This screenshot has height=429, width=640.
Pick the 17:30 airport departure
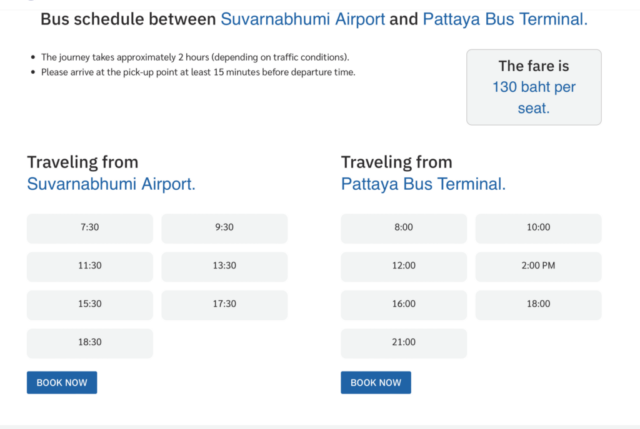click(224, 305)
